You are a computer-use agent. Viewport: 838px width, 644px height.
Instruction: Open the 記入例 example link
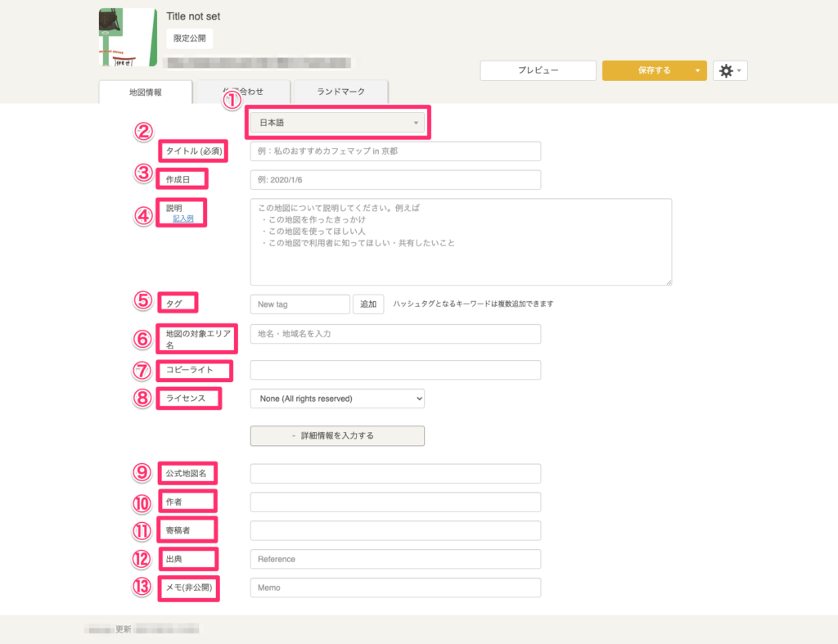point(182,218)
